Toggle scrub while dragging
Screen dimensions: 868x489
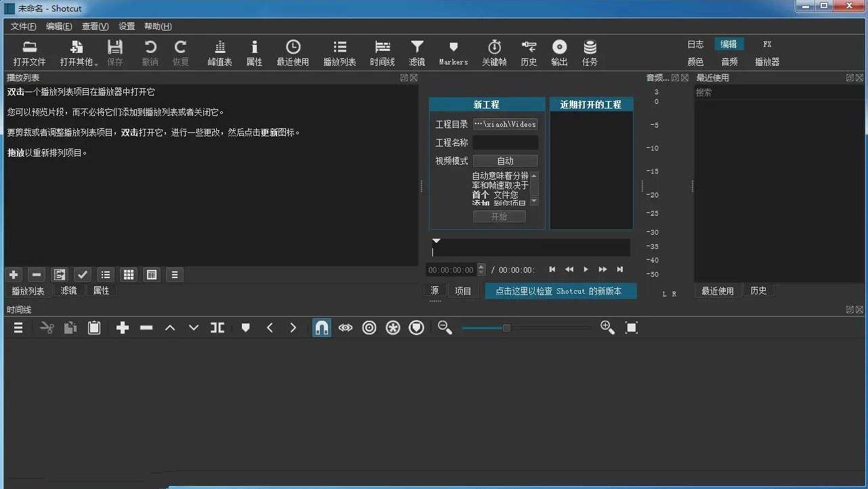[x=345, y=328]
